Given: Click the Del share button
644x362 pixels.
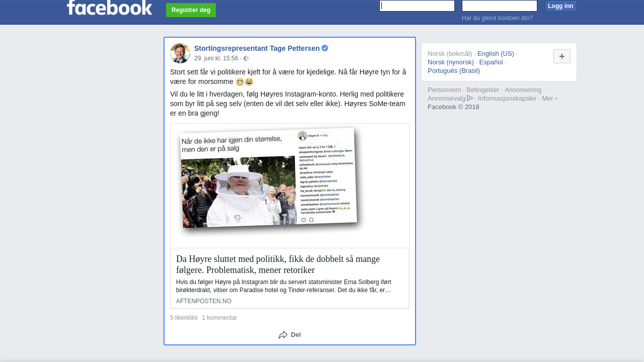Looking at the screenshot, I should pos(290,335).
